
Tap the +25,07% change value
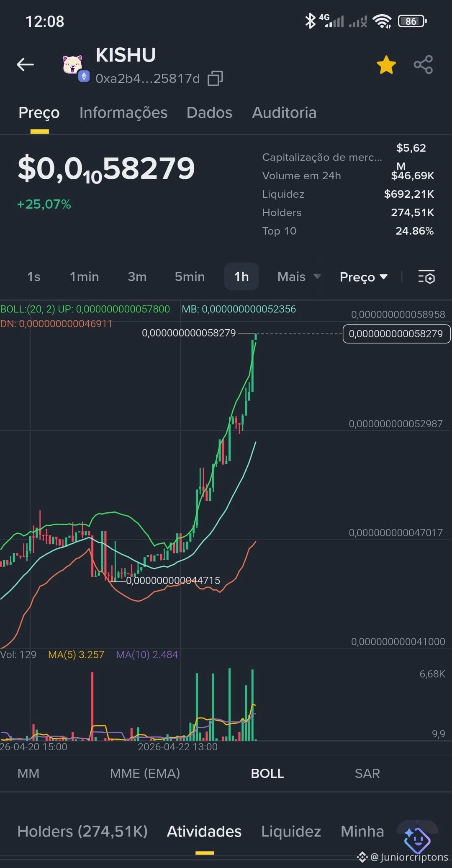point(44,204)
